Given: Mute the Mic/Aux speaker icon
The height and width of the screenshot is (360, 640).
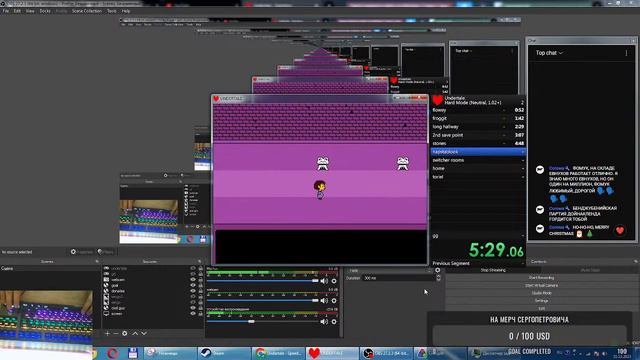Looking at the screenshot, I should tap(324, 281).
